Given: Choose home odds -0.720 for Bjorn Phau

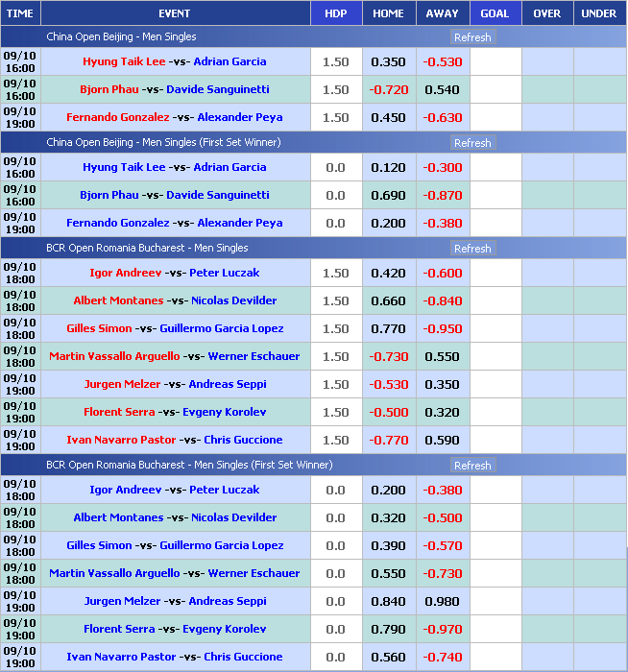Looking at the screenshot, I should tap(388, 89).
